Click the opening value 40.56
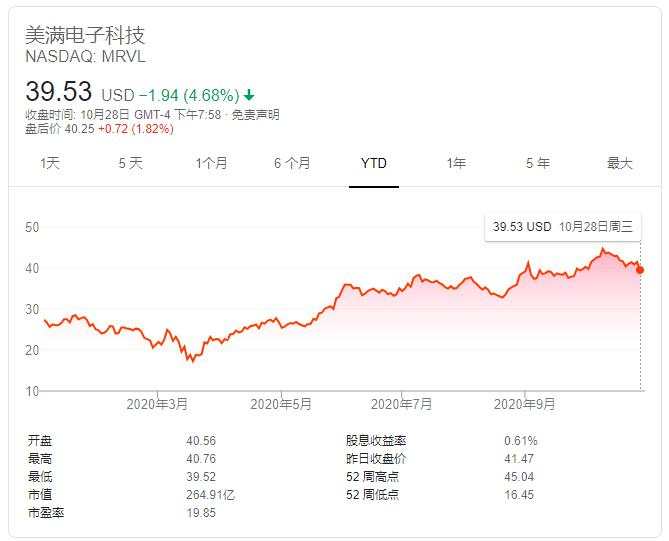 pos(201,441)
